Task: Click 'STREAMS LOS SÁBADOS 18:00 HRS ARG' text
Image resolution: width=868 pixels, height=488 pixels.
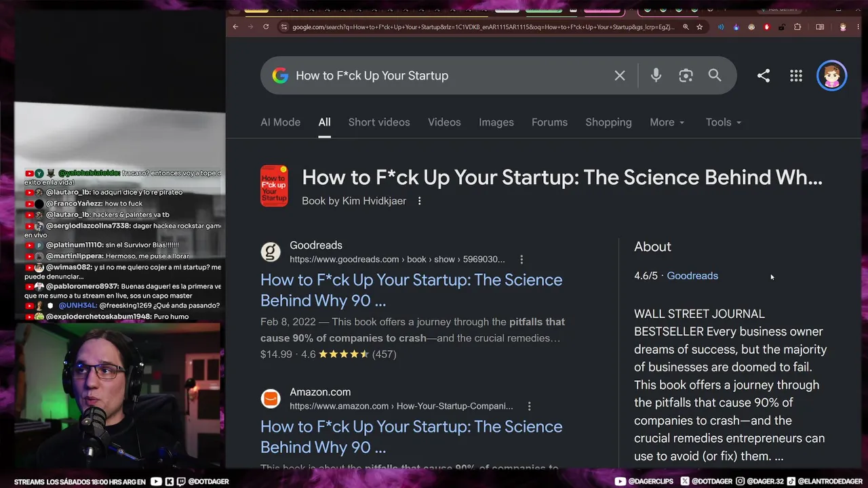Action: 80,481
